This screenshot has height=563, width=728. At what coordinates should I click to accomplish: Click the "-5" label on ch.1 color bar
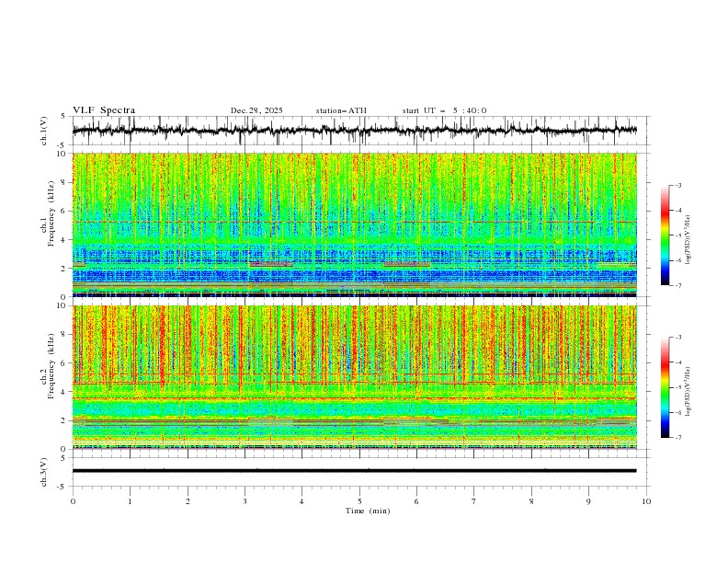click(x=677, y=236)
